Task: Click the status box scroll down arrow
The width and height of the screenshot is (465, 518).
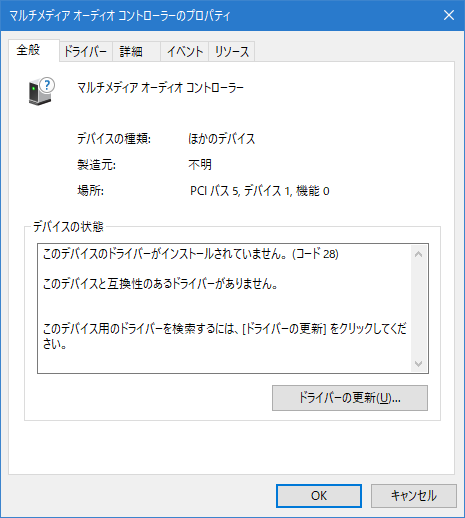Action: 418,363
